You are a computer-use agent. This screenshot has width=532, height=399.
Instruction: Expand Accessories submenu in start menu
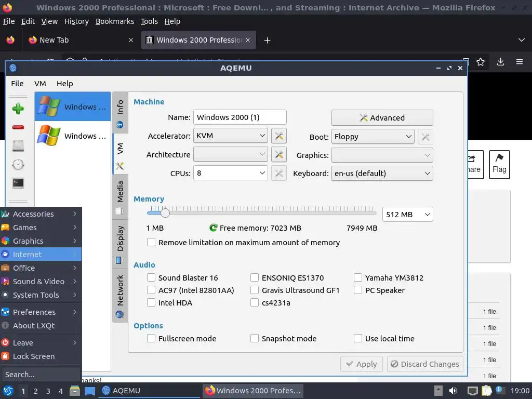(x=41, y=214)
